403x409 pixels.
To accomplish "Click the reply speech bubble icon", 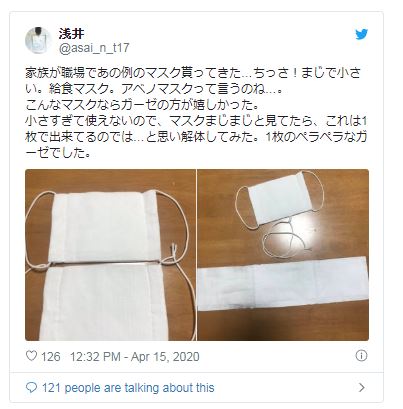I will click(31, 387).
